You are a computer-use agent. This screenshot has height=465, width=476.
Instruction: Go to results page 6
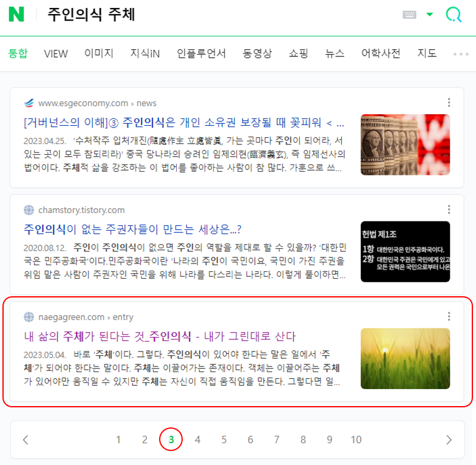[x=250, y=440]
